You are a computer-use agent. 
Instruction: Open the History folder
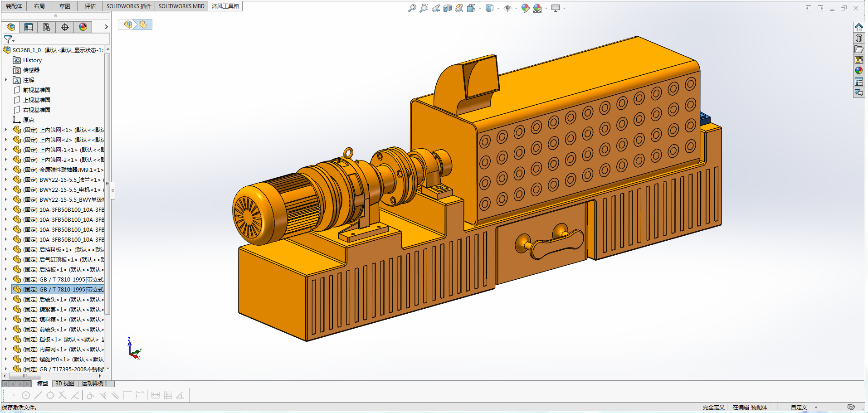(x=27, y=60)
